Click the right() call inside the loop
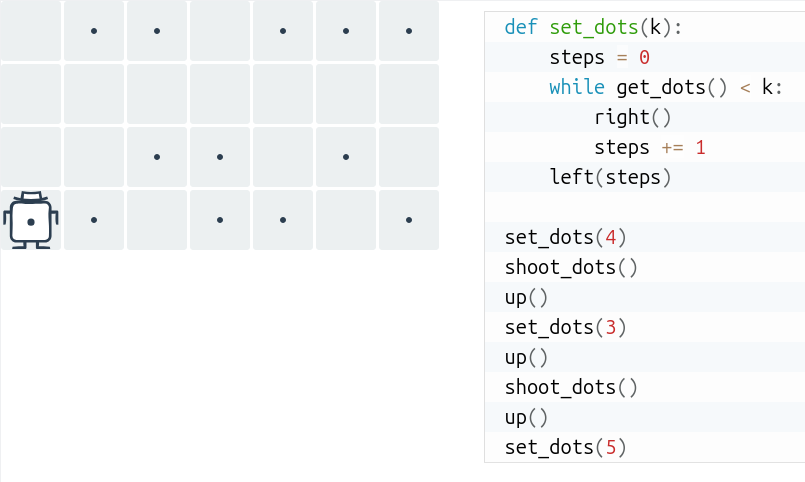The image size is (805, 482). pos(632,118)
